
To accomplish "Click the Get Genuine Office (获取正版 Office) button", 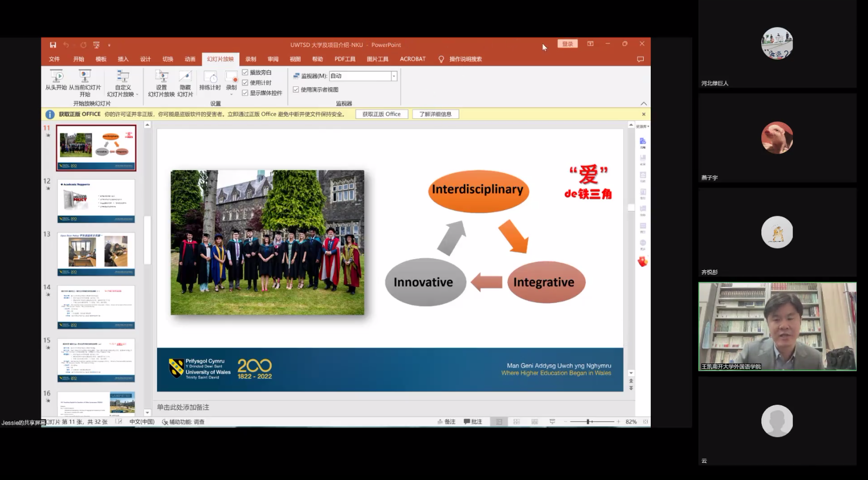I will coord(381,114).
